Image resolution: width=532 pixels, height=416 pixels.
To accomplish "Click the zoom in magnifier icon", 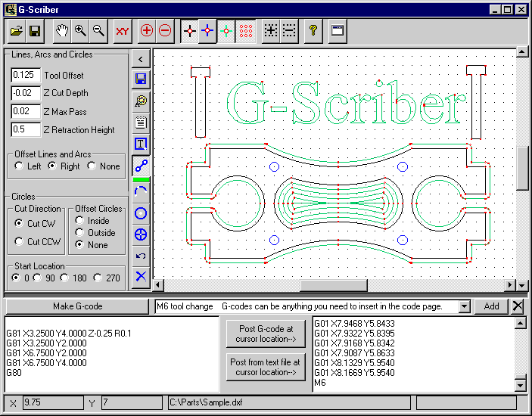I will pyautogui.click(x=80, y=31).
